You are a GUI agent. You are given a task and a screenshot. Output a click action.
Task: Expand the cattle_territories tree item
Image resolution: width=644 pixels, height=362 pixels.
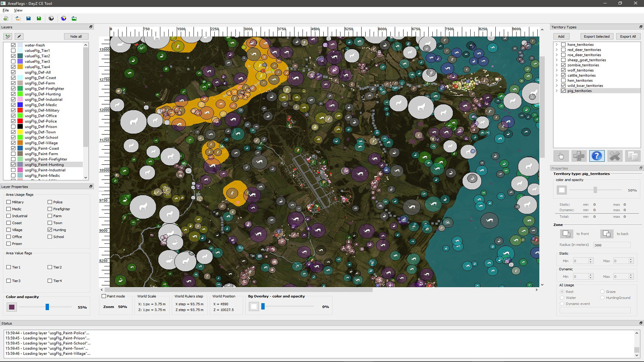pyautogui.click(x=557, y=75)
